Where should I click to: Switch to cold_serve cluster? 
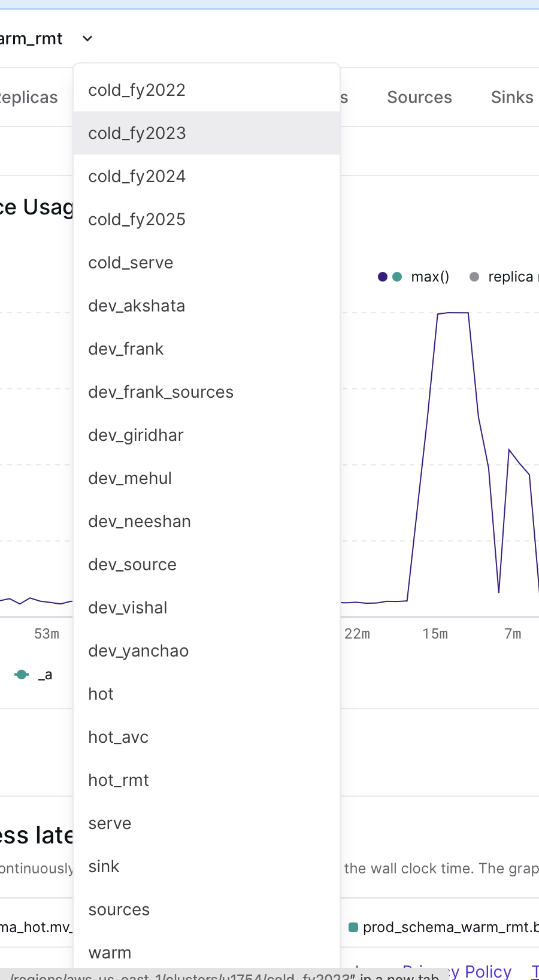click(x=131, y=263)
